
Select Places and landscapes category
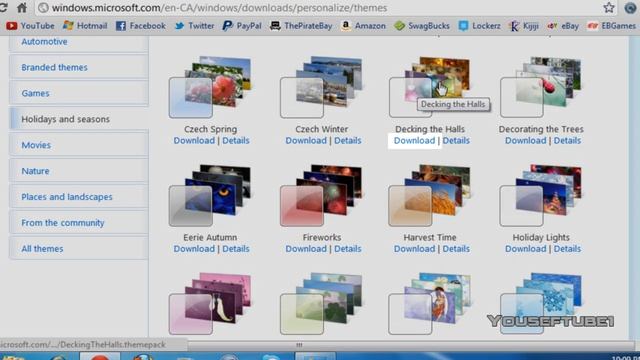tap(79, 197)
